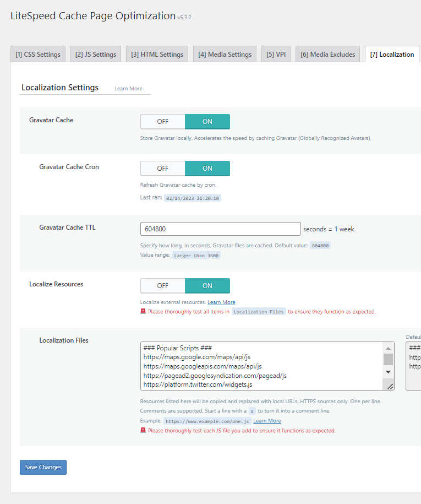Open Learn More beside Localization Settings heading
Viewport: 421px width, 504px height.
pos(128,89)
